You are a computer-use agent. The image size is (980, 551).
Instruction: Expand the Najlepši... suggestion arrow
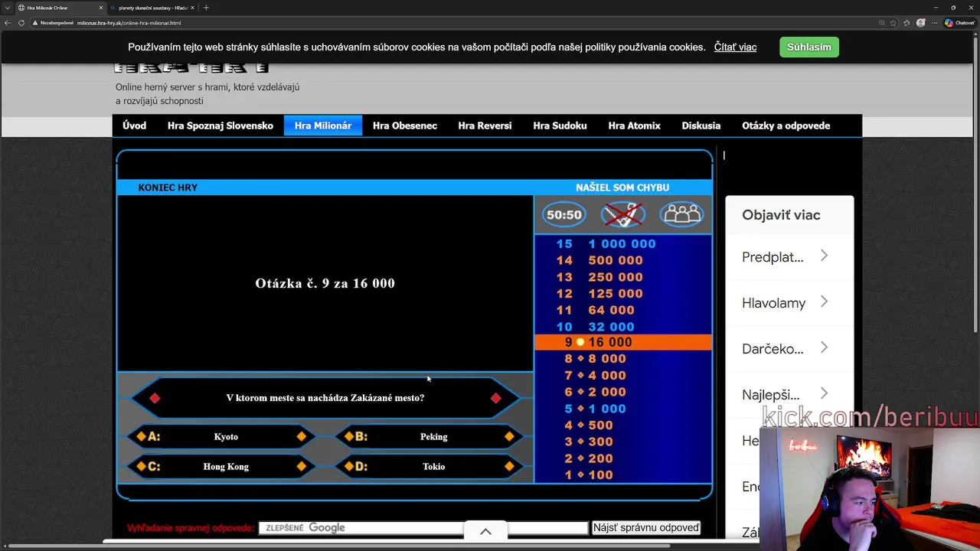pyautogui.click(x=824, y=393)
